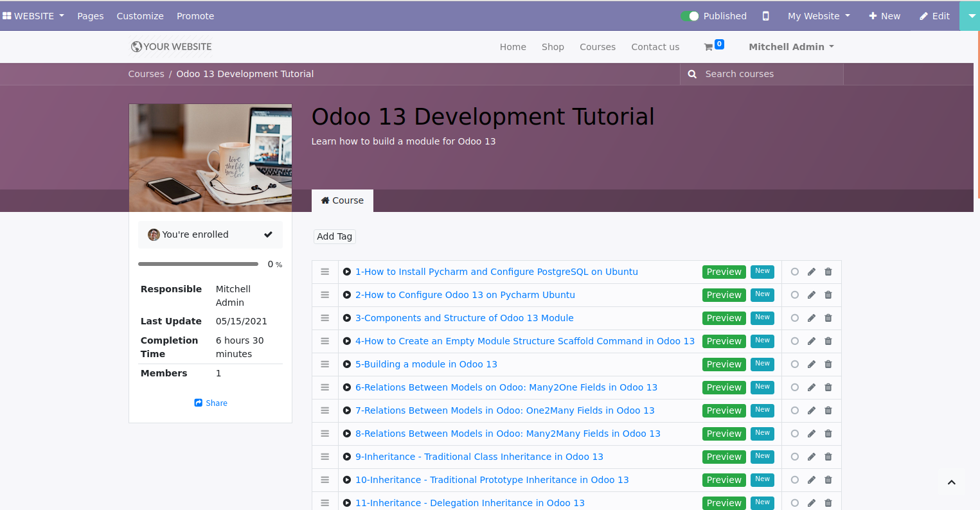
Task: Go to Courses in site navigation
Action: 598,47
